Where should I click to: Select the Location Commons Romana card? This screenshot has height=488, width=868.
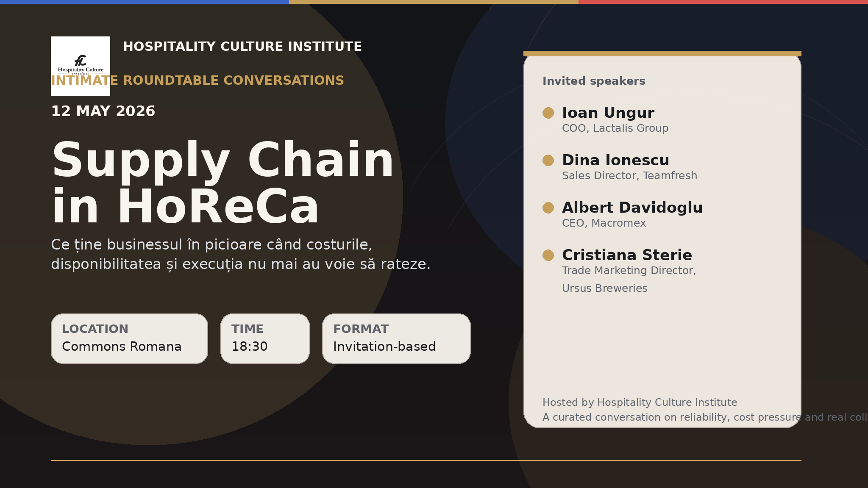(x=129, y=338)
